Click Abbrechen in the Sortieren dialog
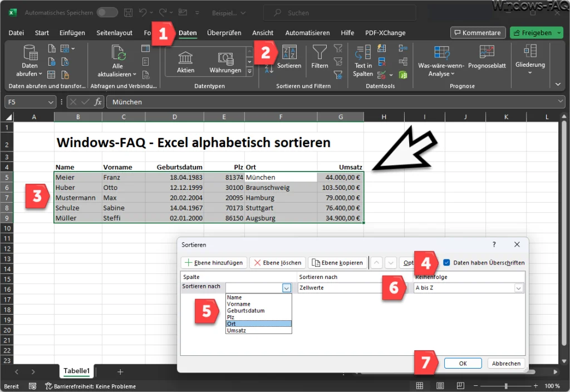570x392 pixels. [x=506, y=363]
